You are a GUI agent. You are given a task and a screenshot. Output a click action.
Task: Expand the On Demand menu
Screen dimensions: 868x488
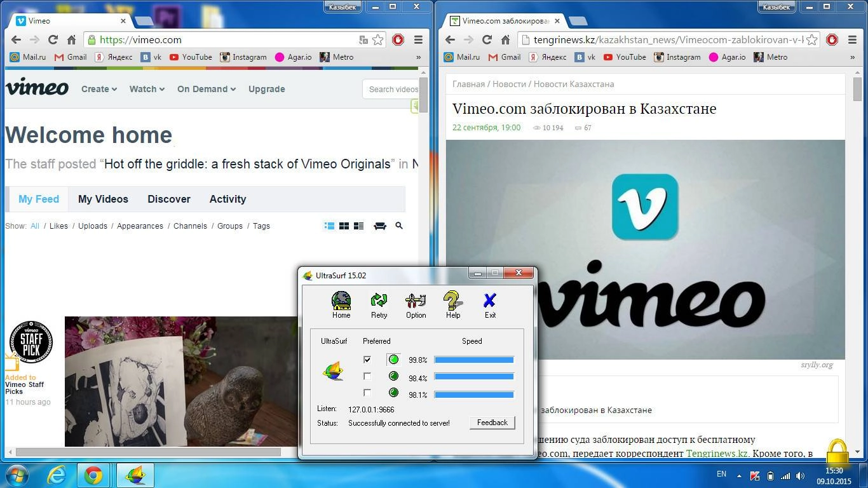(207, 89)
